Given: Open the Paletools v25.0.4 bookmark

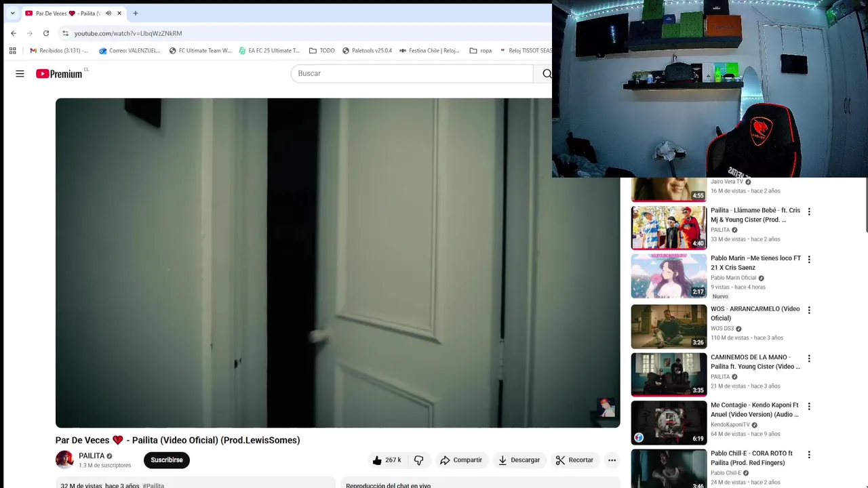Looking at the screenshot, I should (367, 50).
